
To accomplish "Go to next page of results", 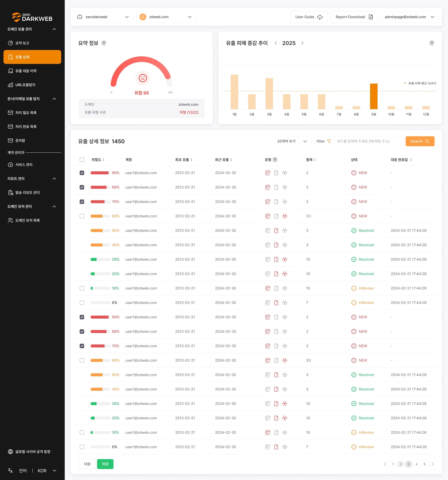I will coord(433,464).
